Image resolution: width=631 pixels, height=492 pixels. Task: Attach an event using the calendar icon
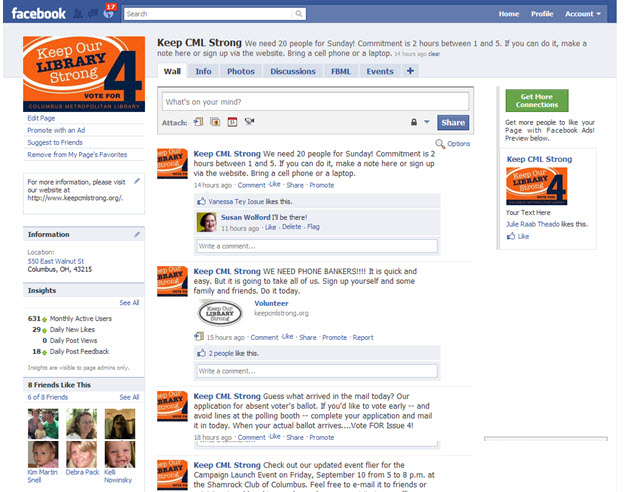(232, 122)
